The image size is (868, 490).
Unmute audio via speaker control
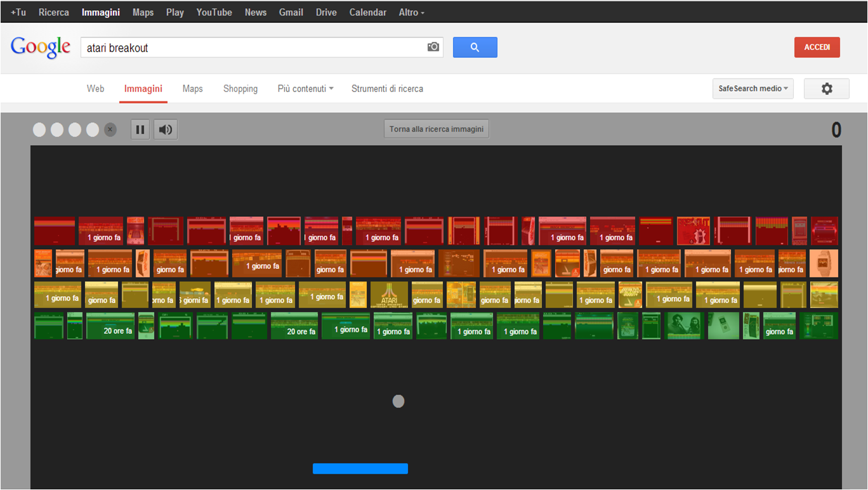point(165,129)
